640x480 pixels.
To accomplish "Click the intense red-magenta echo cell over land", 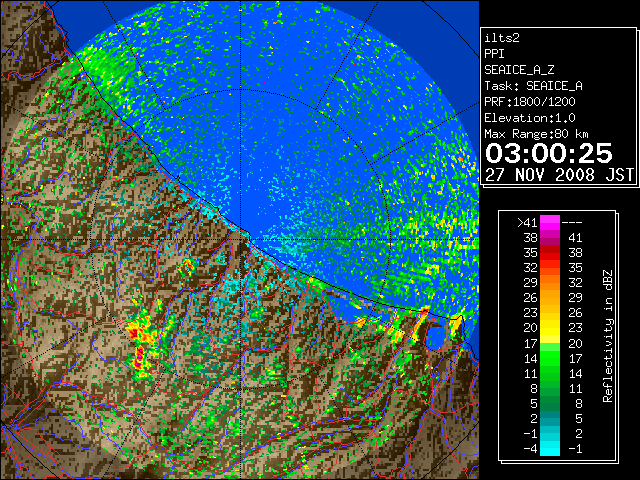I will point(140,357).
